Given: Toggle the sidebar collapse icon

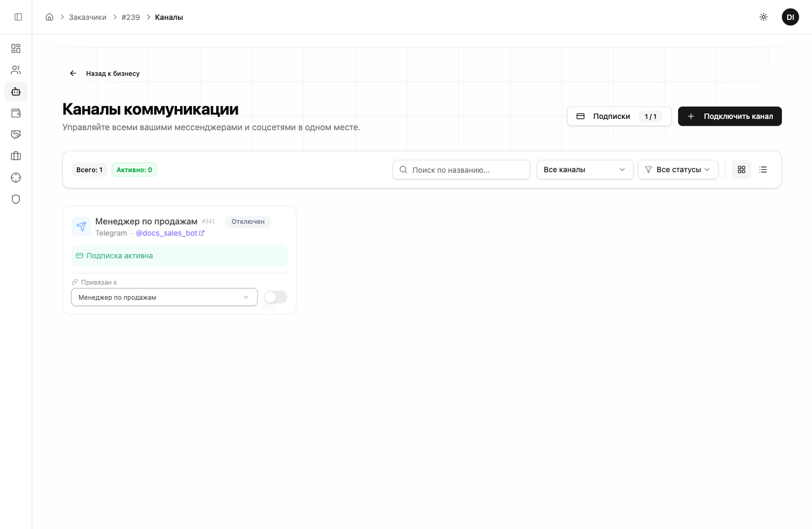Looking at the screenshot, I should click(18, 17).
